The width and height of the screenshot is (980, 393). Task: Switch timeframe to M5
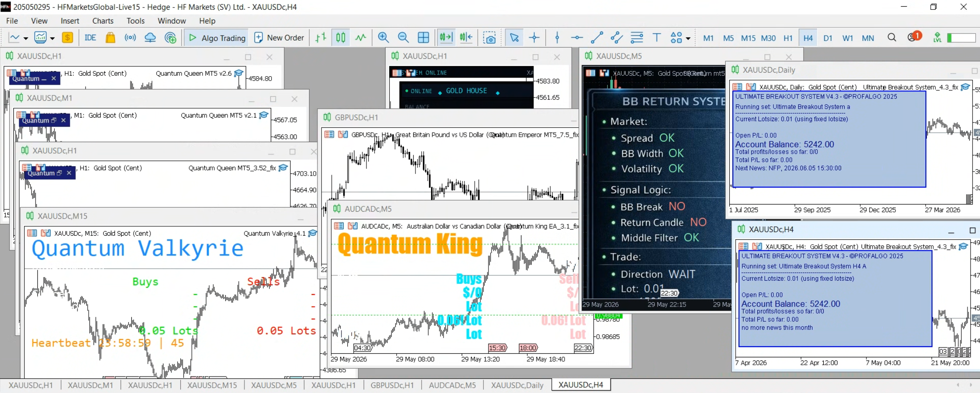click(728, 38)
